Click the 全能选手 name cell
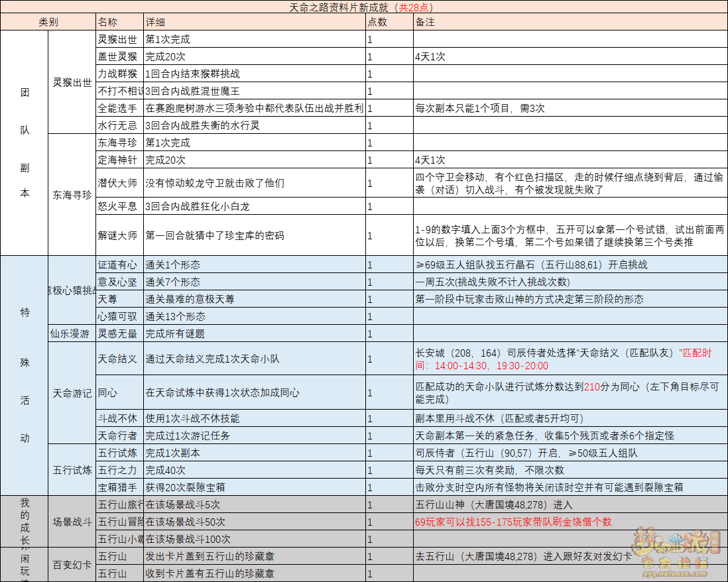 [120, 108]
